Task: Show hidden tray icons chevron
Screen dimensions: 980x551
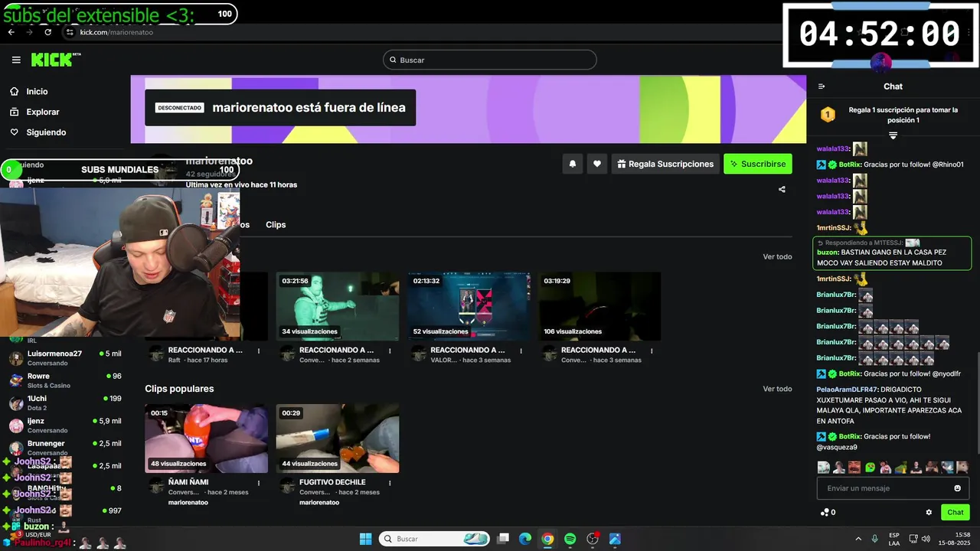Action: [857, 539]
